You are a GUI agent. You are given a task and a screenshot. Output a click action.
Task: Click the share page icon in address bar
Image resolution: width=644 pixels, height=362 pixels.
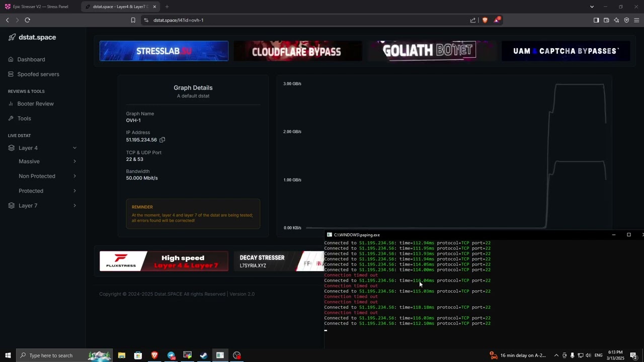point(473,20)
